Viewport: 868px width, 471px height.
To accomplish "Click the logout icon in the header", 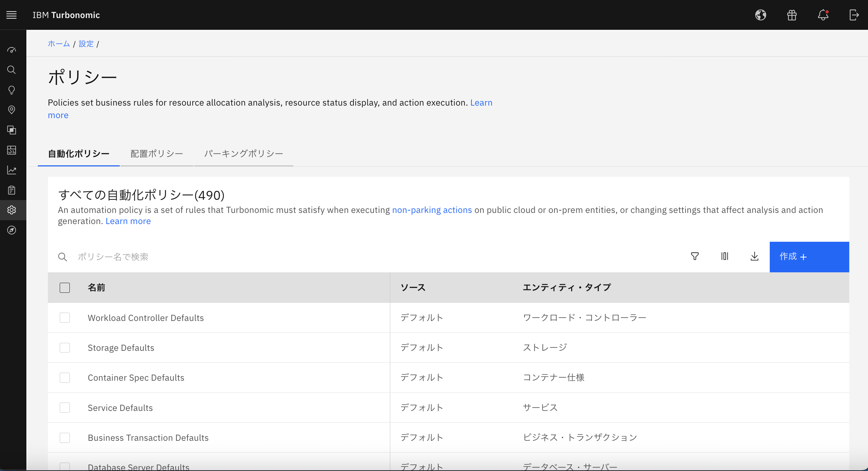I will 854,15.
